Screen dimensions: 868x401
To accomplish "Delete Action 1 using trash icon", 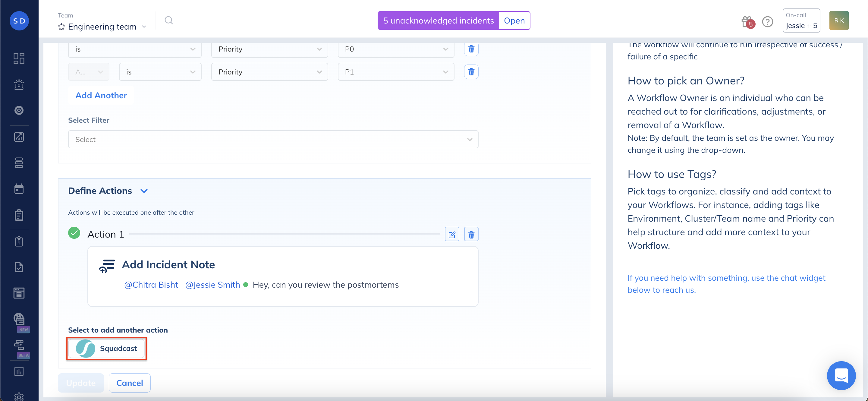I will pyautogui.click(x=471, y=235).
